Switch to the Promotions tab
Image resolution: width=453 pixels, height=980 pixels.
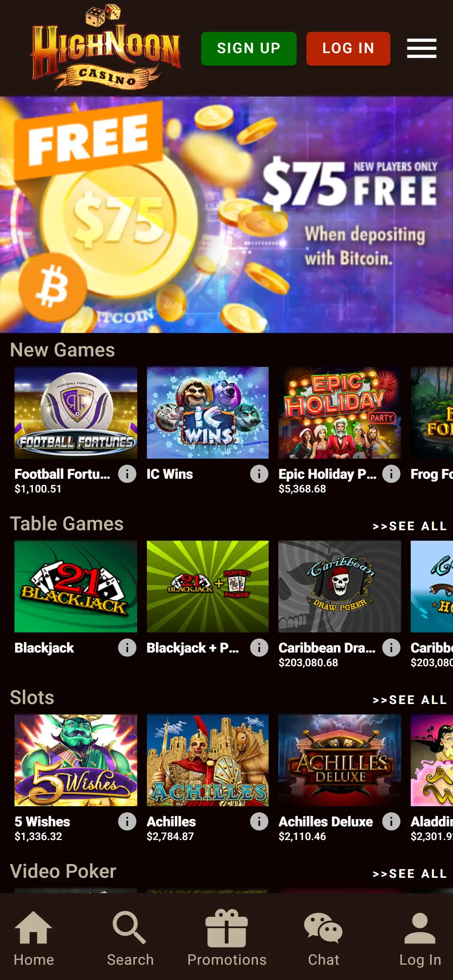(227, 938)
